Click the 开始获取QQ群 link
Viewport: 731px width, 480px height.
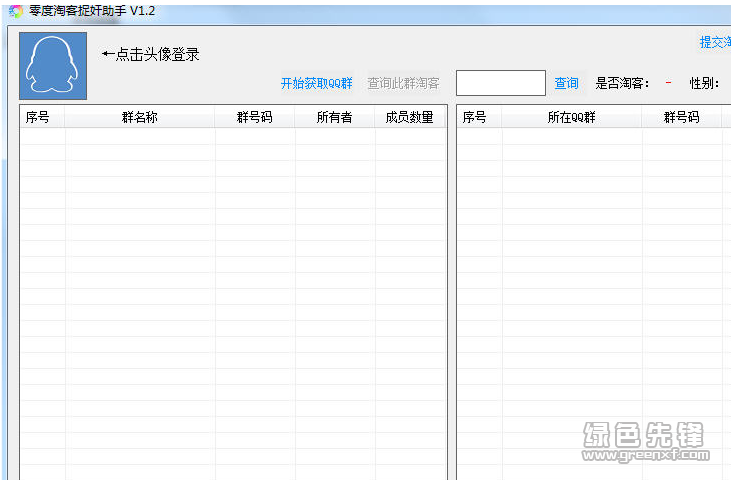316,83
